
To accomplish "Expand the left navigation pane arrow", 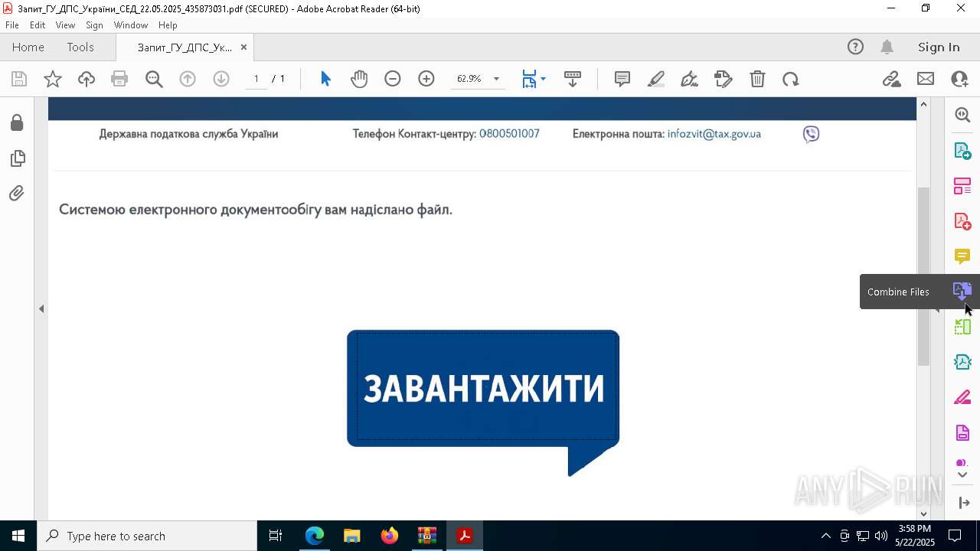I will tap(41, 309).
